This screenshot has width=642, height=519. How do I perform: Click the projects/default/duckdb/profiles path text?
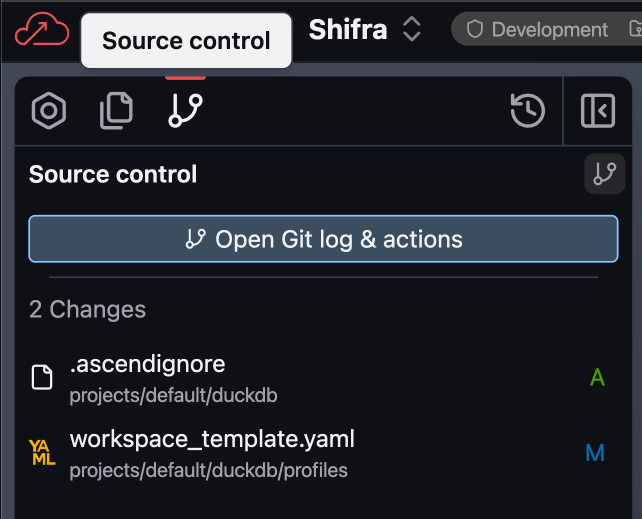208,470
